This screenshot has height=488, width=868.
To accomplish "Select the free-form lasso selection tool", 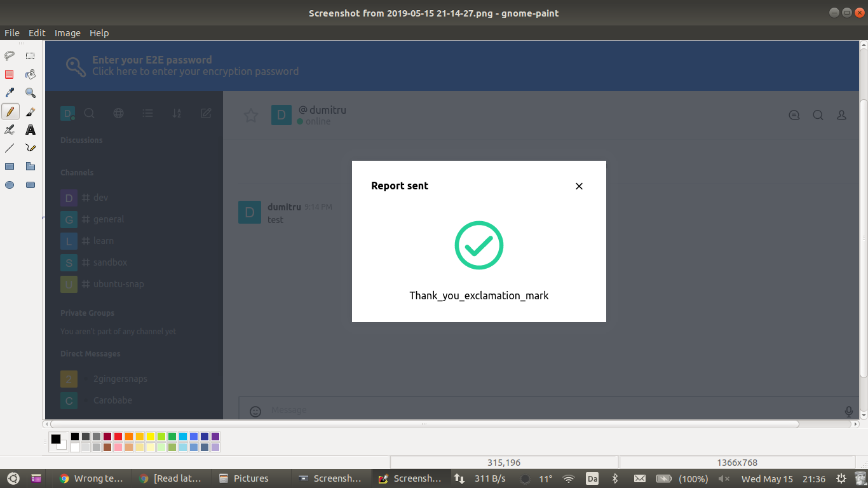I will pos(10,56).
